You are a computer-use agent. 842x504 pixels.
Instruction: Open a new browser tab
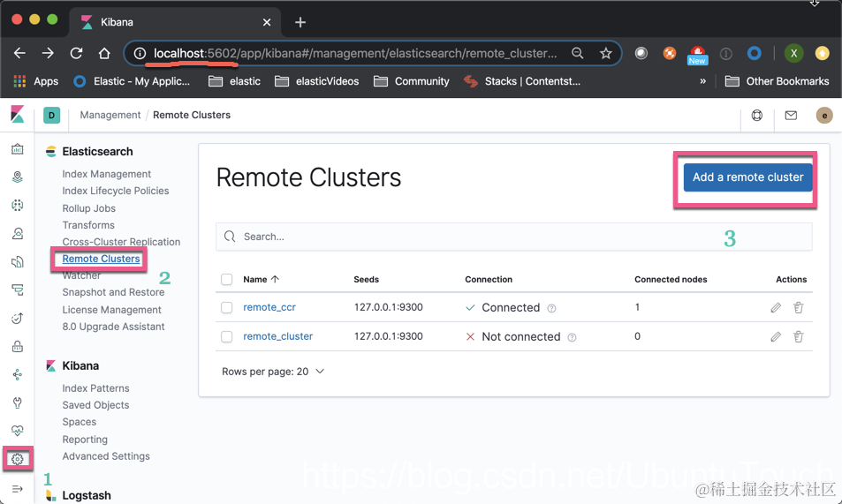[x=300, y=22]
